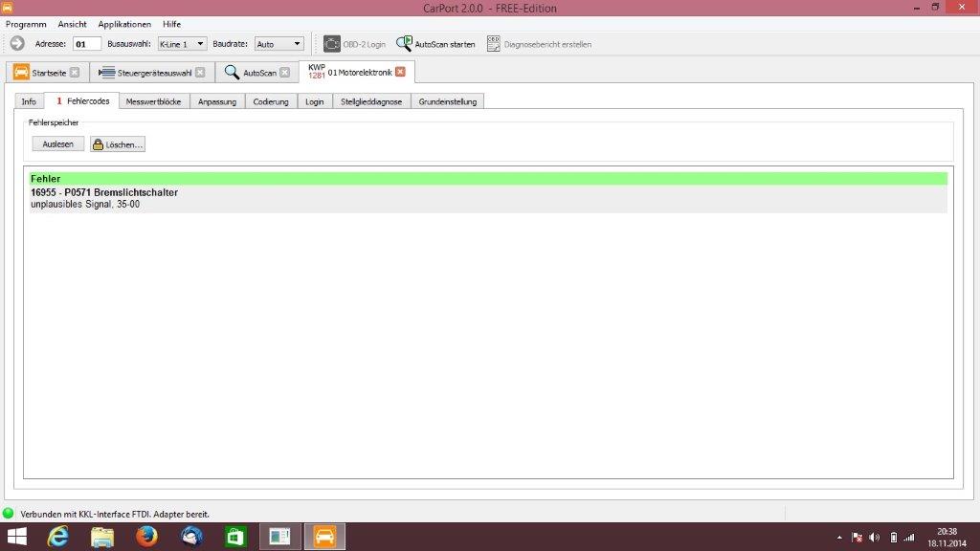Click the locked Löschen... button
980x551 pixels.
[118, 144]
